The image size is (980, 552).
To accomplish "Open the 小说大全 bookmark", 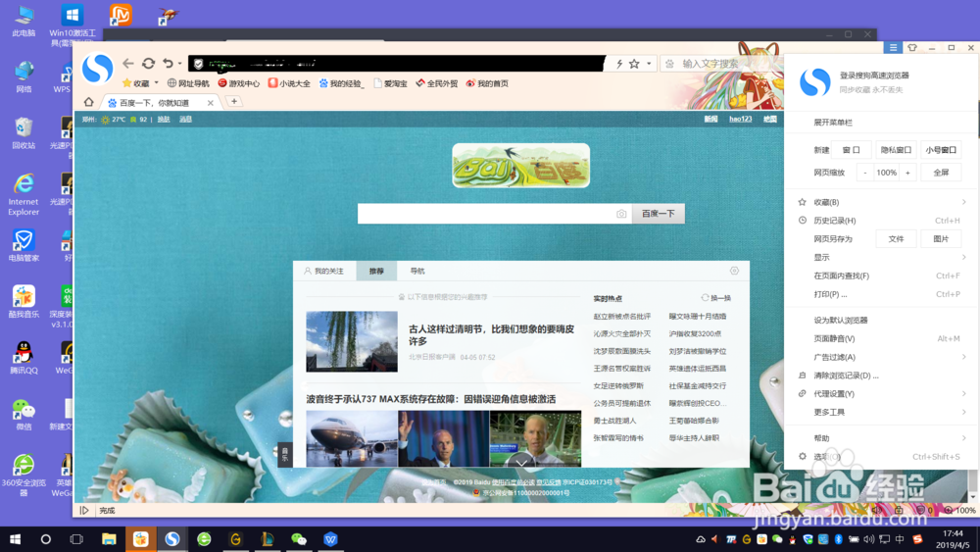I will (x=289, y=83).
